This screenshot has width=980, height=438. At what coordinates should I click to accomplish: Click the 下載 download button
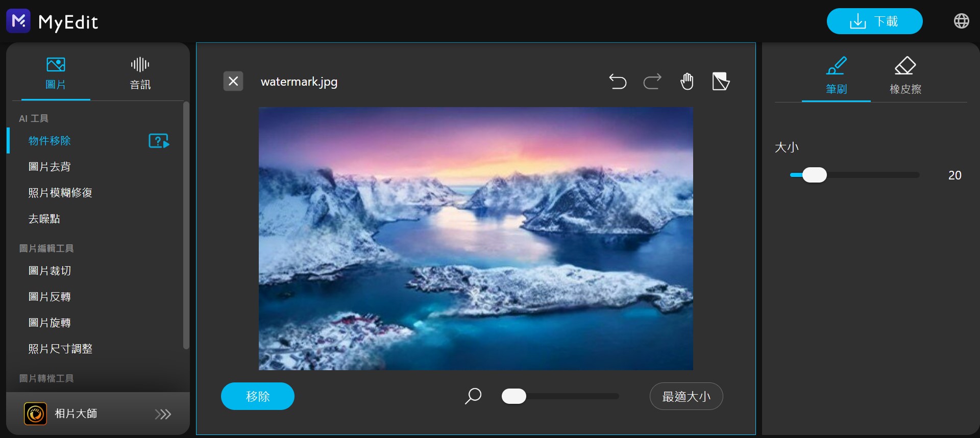point(874,21)
